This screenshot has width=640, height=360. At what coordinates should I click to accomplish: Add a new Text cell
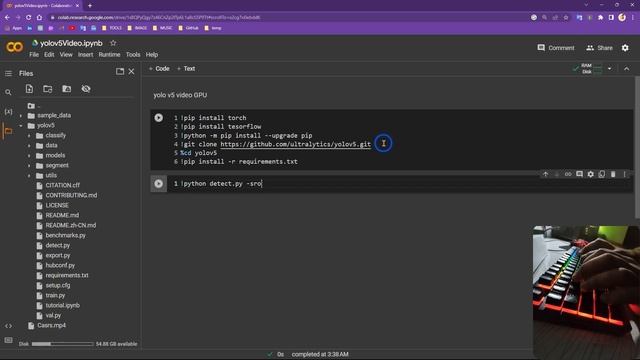point(186,69)
